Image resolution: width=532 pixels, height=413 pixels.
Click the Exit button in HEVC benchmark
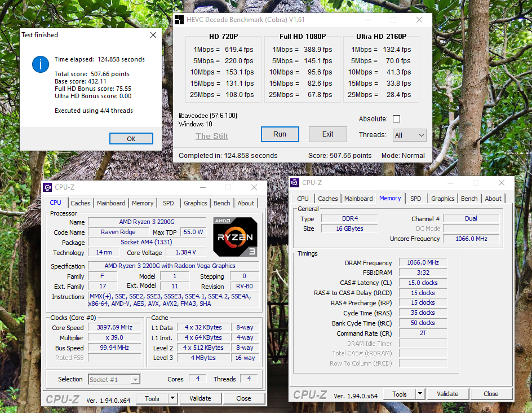coord(328,134)
